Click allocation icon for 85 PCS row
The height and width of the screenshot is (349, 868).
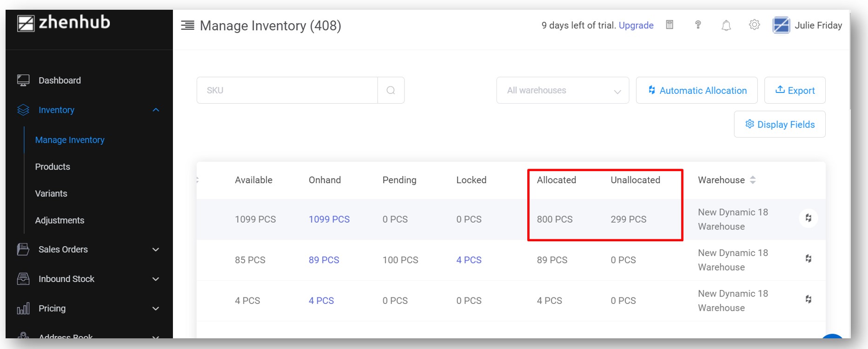tap(808, 259)
